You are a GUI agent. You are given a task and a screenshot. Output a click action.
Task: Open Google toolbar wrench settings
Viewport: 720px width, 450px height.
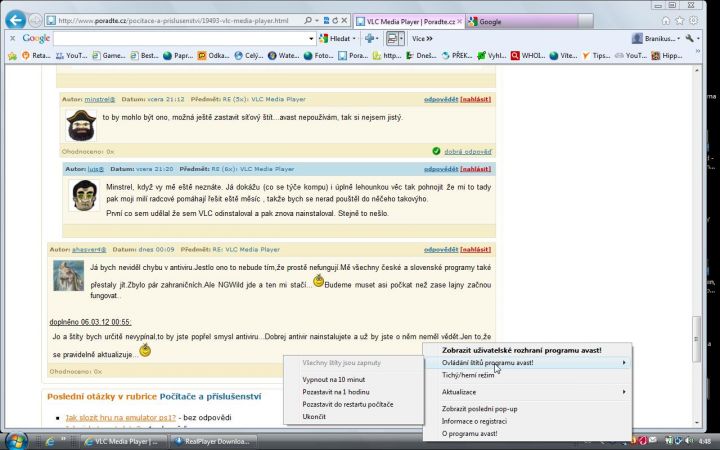click(x=689, y=39)
